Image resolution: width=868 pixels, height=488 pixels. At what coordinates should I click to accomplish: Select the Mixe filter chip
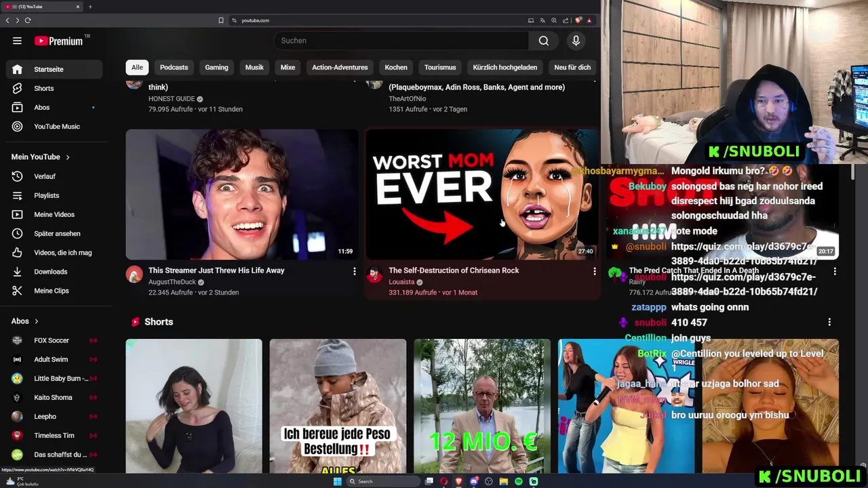coord(288,67)
